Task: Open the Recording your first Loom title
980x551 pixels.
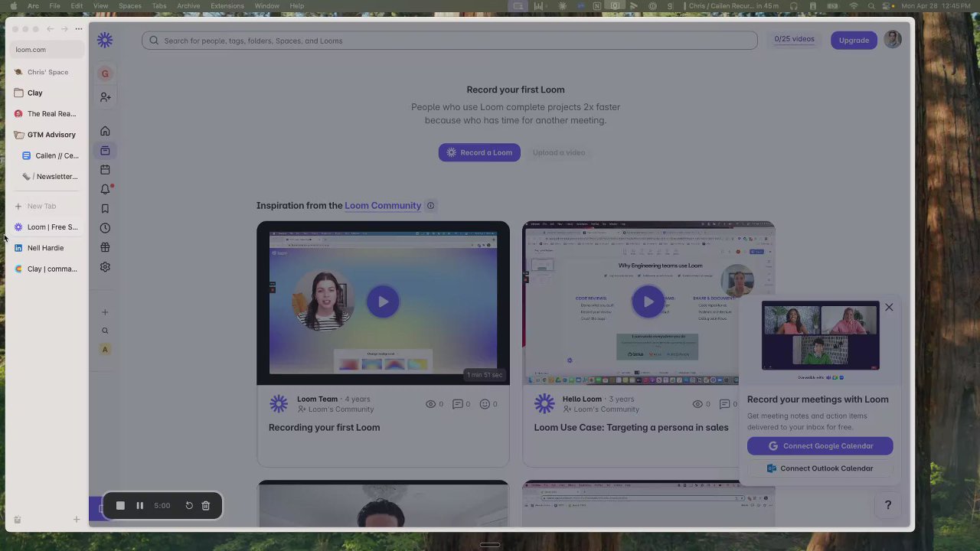Action: coord(324,428)
